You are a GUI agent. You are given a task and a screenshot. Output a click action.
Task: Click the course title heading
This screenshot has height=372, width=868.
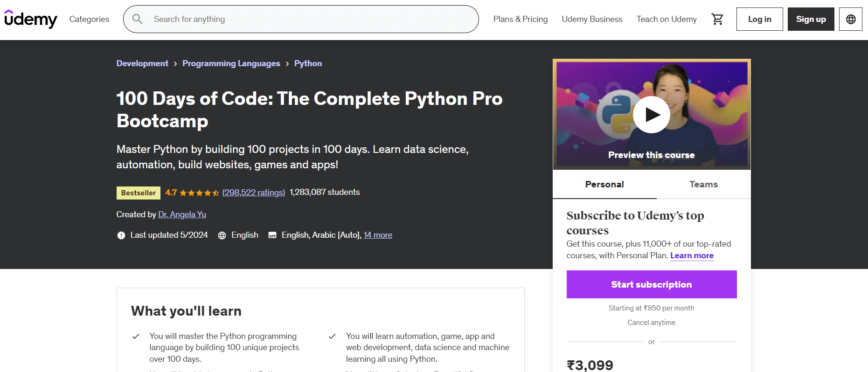310,110
